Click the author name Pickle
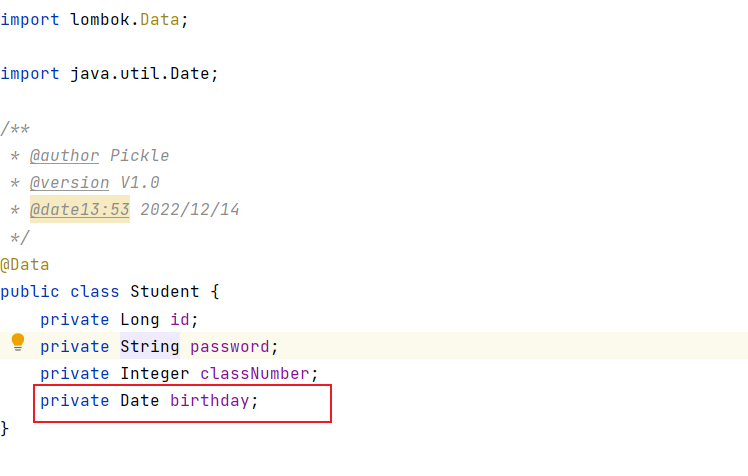 pos(139,155)
